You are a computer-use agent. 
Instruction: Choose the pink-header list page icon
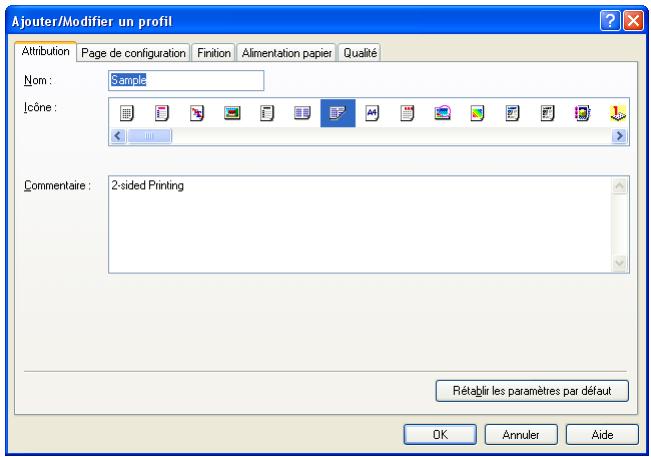(x=162, y=113)
